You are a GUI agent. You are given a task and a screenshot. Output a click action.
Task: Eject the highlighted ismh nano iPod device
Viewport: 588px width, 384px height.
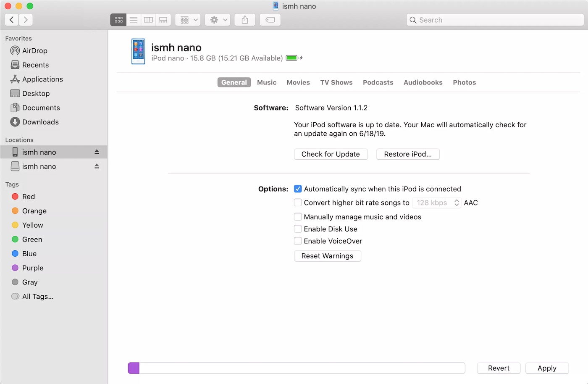click(97, 152)
